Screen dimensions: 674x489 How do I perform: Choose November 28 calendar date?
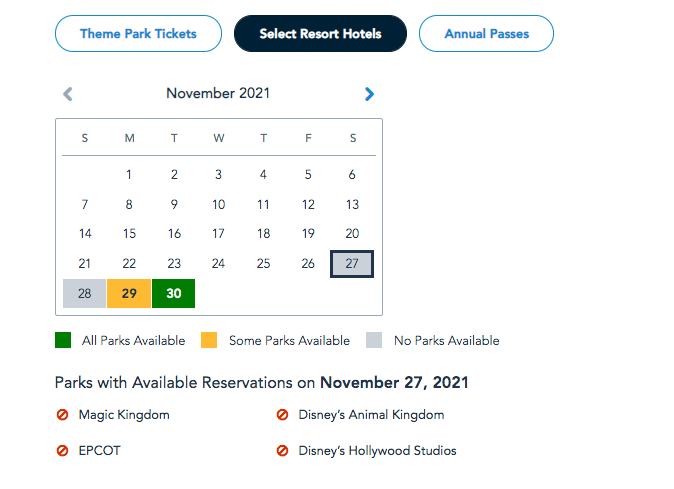tap(84, 294)
